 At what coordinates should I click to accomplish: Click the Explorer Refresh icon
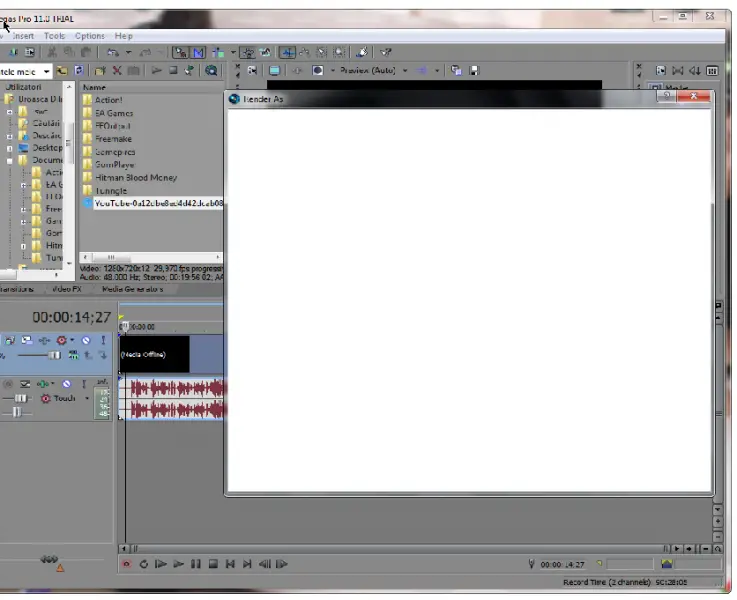[79, 70]
